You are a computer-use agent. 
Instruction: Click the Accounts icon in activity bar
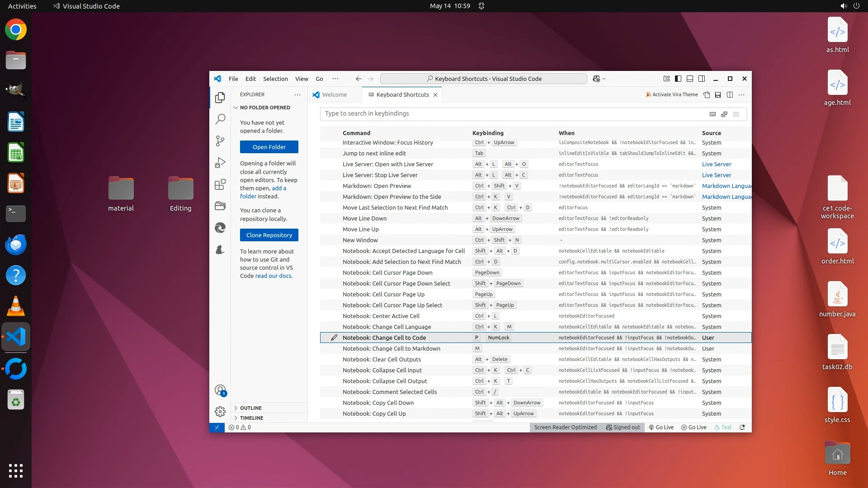click(x=220, y=390)
